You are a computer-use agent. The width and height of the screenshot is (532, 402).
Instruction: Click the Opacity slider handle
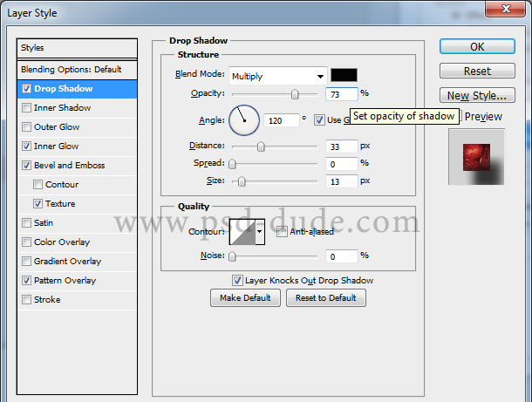pyautogui.click(x=295, y=94)
